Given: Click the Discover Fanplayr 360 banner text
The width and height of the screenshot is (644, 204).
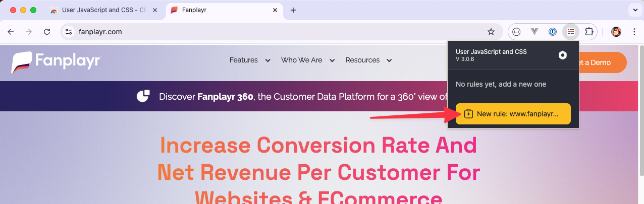Looking at the screenshot, I should (x=303, y=96).
